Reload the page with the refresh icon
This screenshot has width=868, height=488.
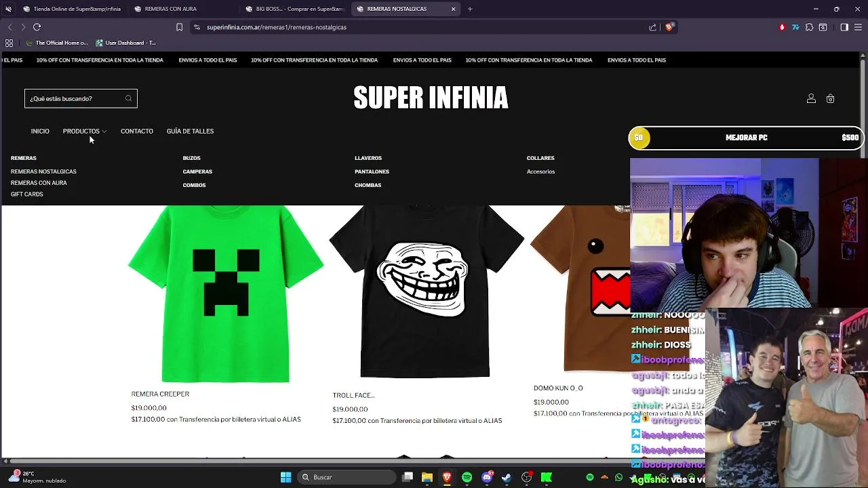[x=37, y=27]
